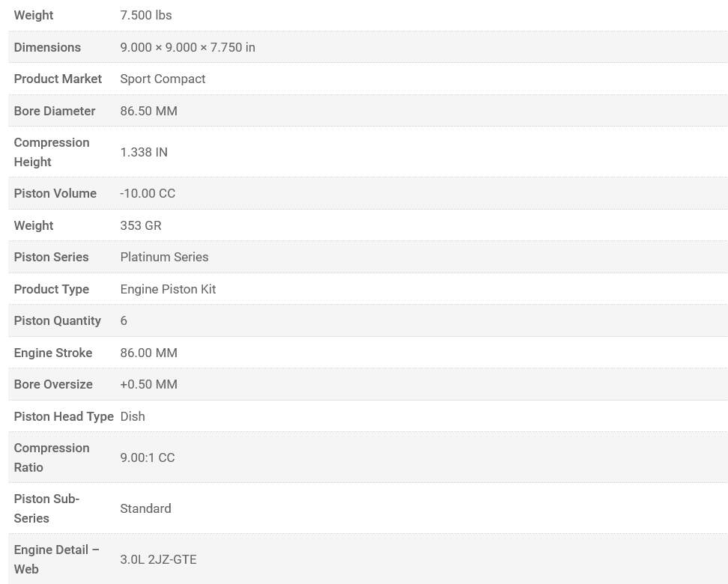Click the Piston Volume label
Screen dimensions: 728x584
pyautogui.click(x=55, y=193)
